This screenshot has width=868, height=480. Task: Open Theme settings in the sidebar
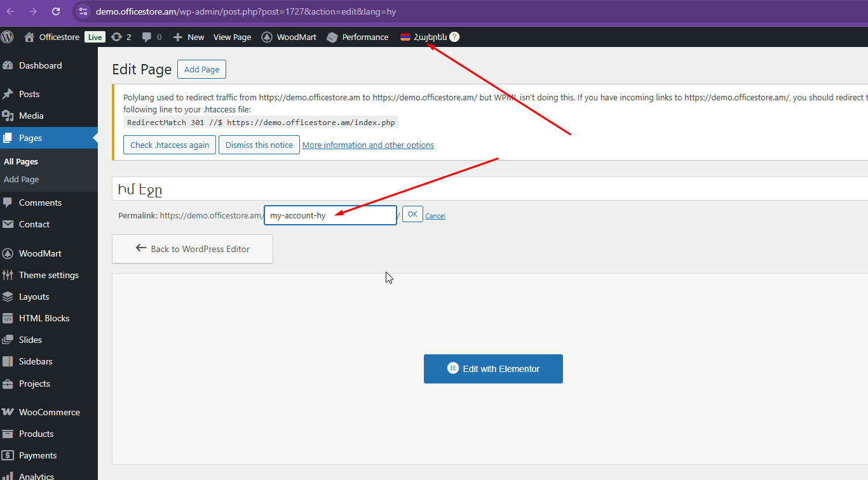coord(49,275)
